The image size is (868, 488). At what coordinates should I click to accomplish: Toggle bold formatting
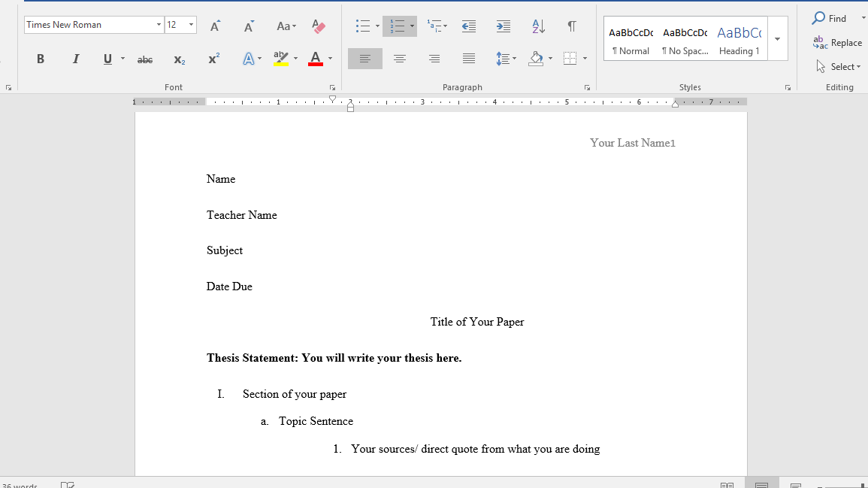41,58
